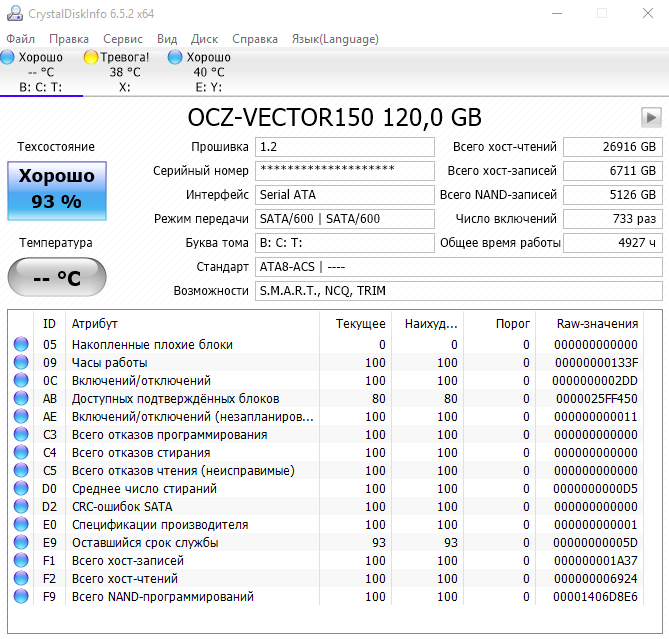Select the disk E: Y: tab
Image resolution: width=669 pixels, height=639 pixels.
click(209, 72)
